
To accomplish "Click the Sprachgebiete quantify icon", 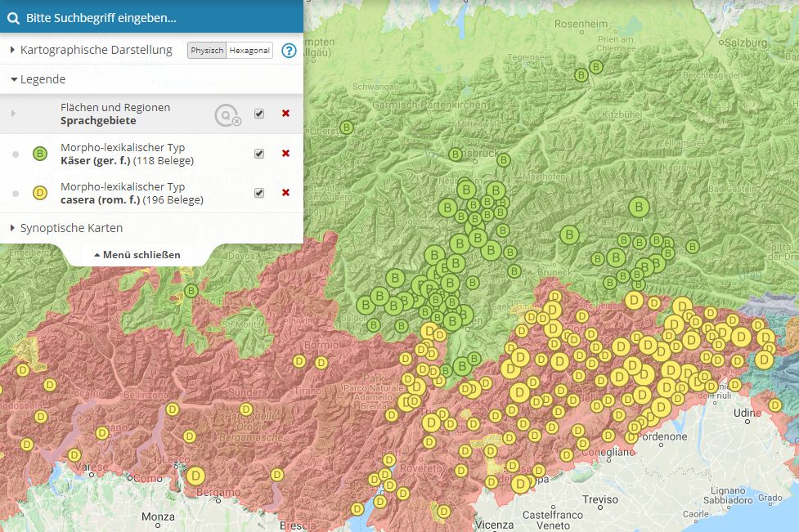I will point(227,115).
